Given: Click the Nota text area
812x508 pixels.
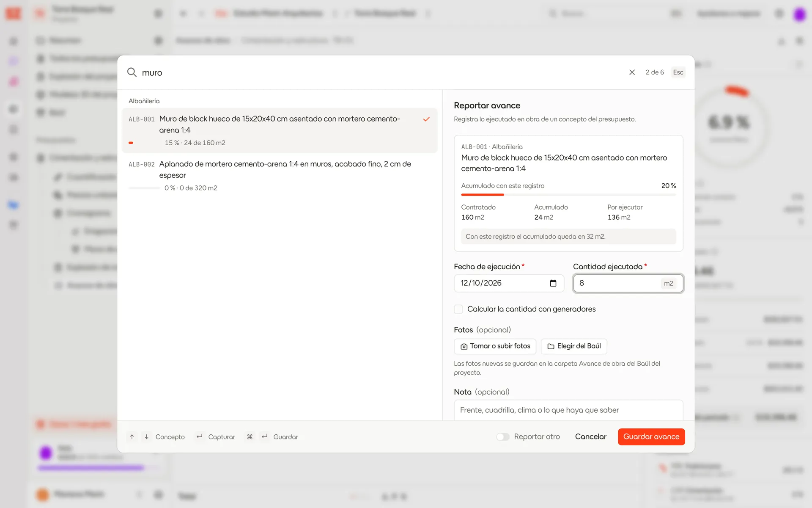Looking at the screenshot, I should [568, 410].
